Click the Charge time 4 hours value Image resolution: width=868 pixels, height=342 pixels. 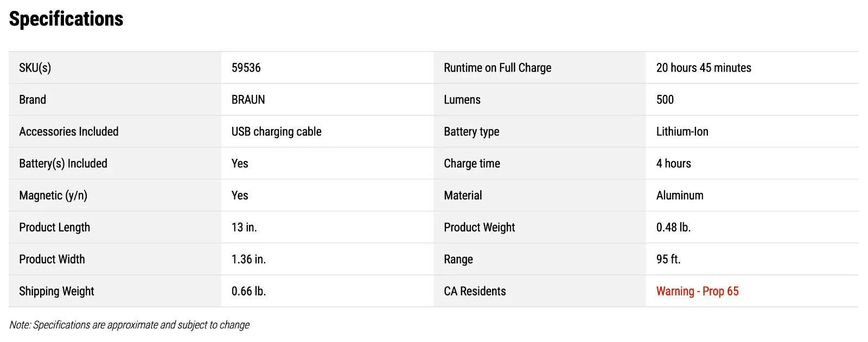click(x=673, y=164)
